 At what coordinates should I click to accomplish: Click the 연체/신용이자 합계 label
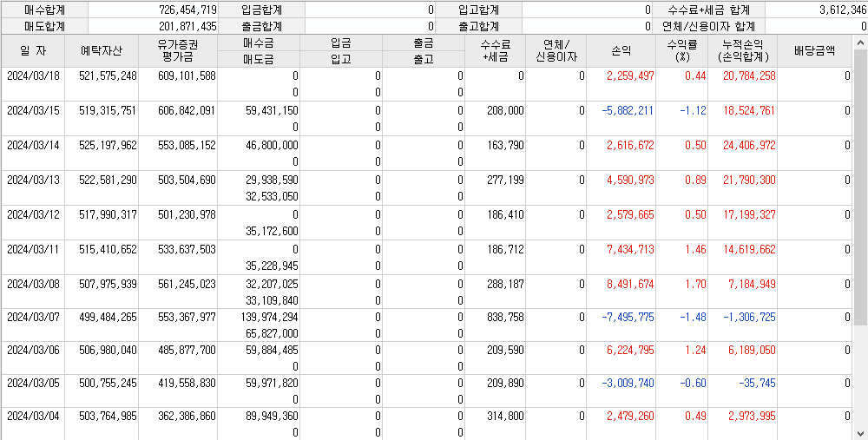coord(709,26)
